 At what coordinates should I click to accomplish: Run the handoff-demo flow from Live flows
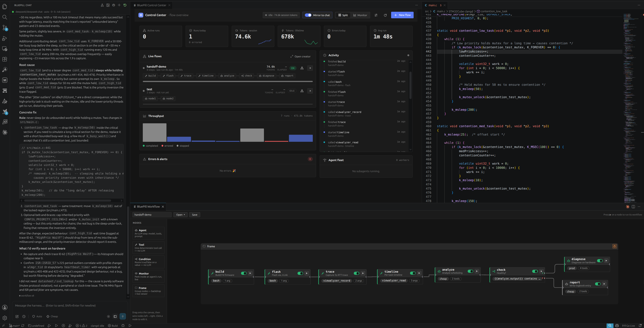[x=310, y=68]
